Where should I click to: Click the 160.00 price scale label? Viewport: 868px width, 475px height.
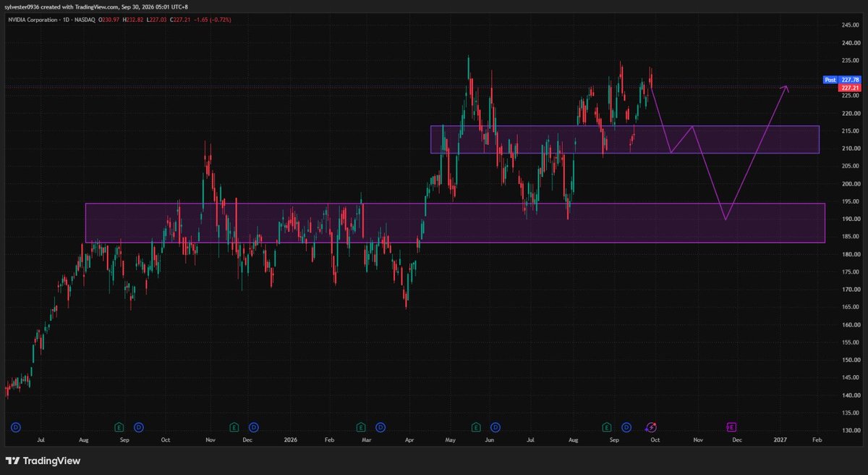(x=850, y=325)
